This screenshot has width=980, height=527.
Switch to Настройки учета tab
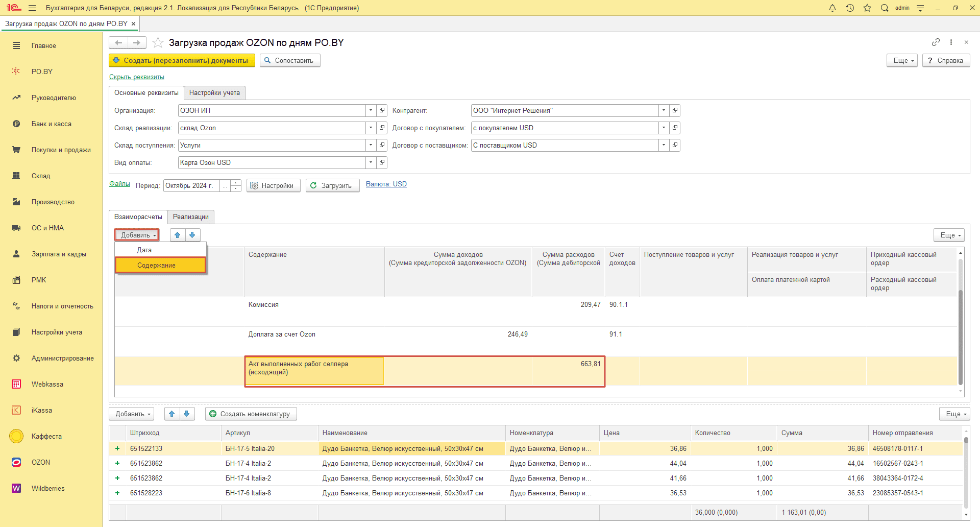214,92
